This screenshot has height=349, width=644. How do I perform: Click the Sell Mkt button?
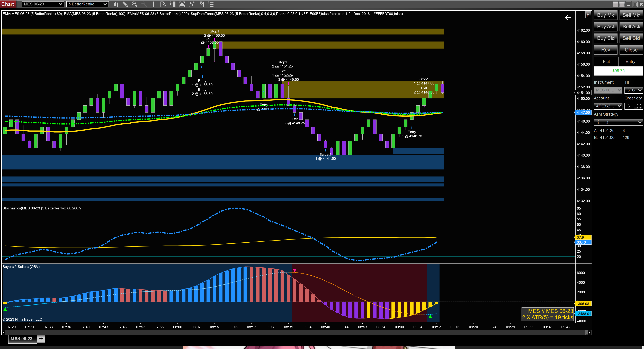[631, 15]
